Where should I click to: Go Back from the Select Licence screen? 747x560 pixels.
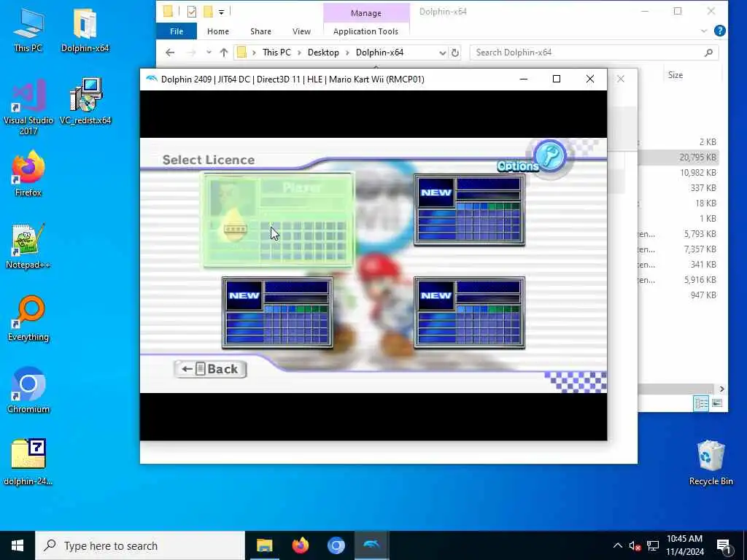tap(210, 369)
